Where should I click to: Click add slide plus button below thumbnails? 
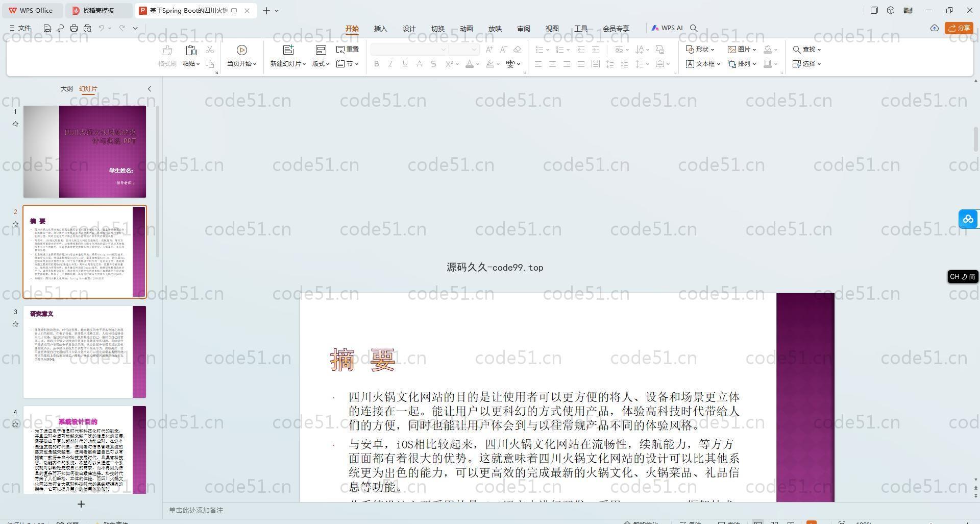tap(81, 504)
